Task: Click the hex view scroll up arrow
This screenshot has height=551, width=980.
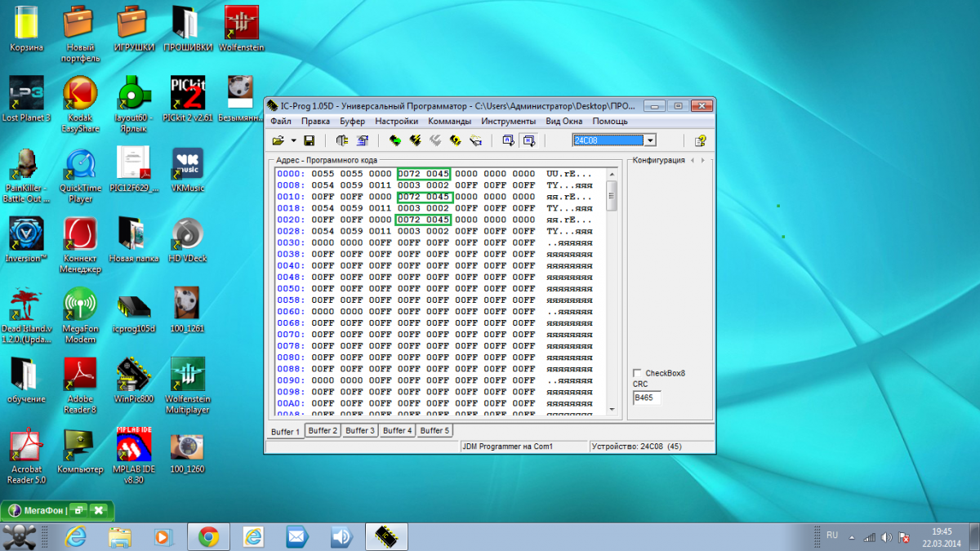Action: [x=612, y=174]
